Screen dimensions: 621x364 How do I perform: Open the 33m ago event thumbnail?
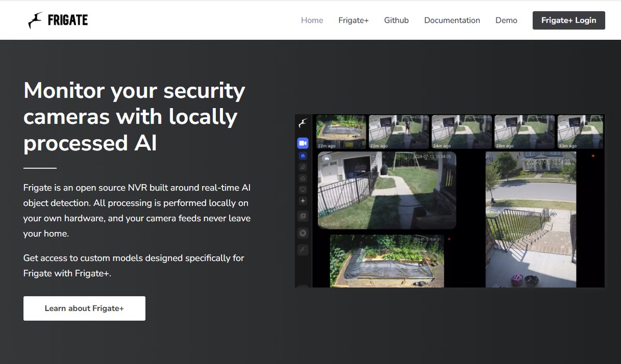tap(580, 132)
